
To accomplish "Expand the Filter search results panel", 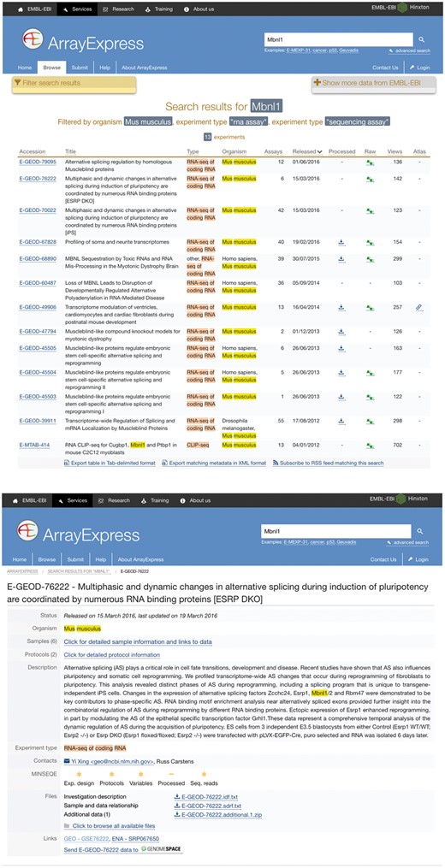I will pyautogui.click(x=74, y=83).
